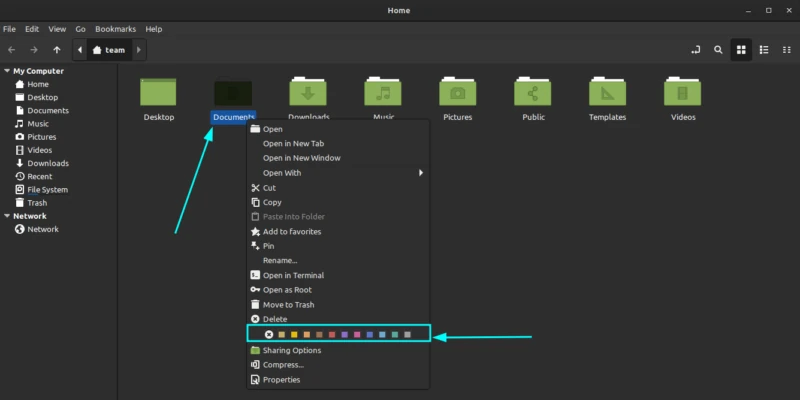Go up to the parent folder

pyautogui.click(x=57, y=49)
